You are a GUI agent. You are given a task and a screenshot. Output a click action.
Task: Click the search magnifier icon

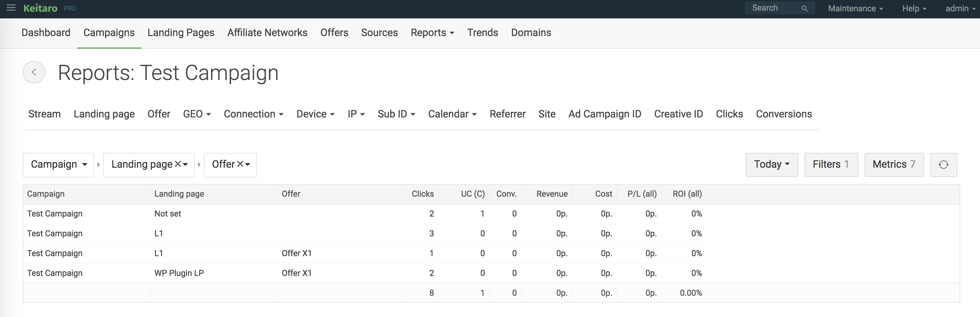[x=804, y=8]
